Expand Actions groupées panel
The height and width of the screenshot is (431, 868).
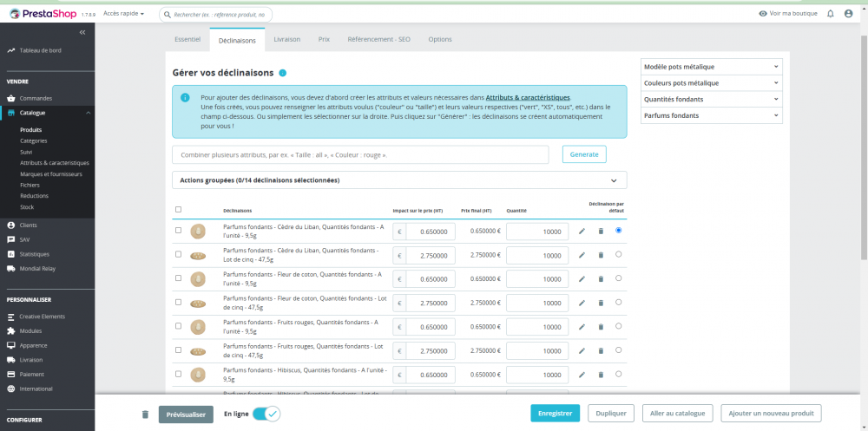[399, 180]
